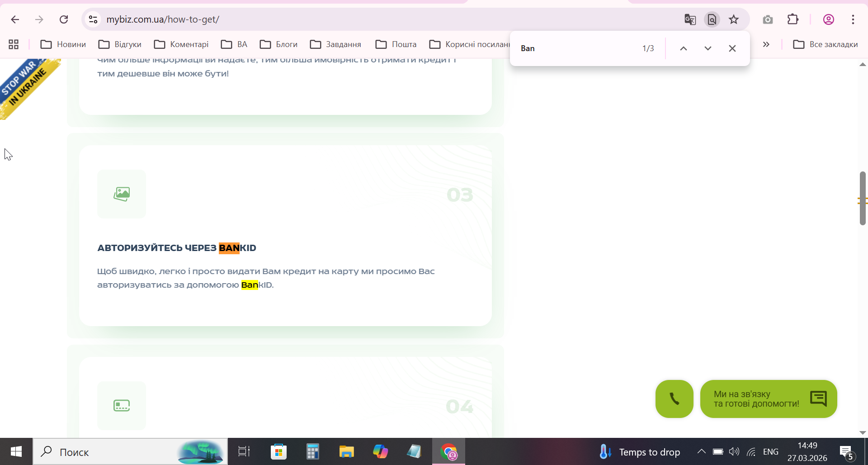Open Google Translate for this page
Image resolution: width=868 pixels, height=465 pixels.
click(690, 19)
